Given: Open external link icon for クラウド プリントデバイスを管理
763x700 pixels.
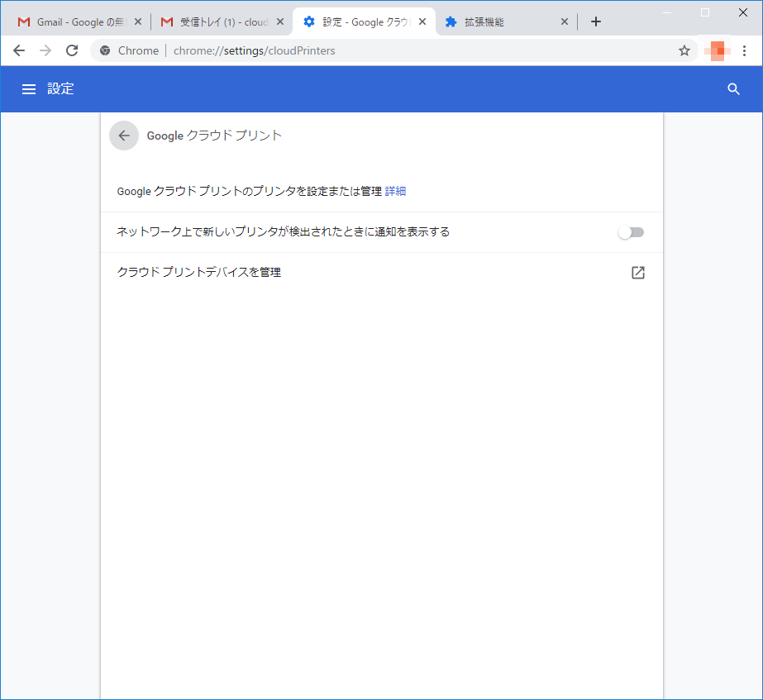Looking at the screenshot, I should (x=637, y=273).
